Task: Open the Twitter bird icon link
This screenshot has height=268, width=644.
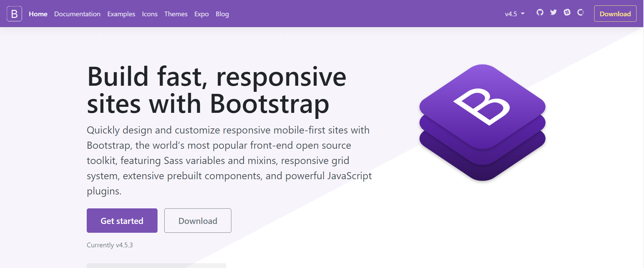Action: tap(554, 13)
